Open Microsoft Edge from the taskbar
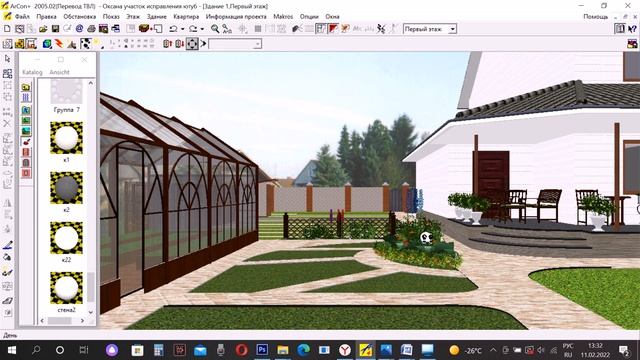The image size is (640, 360). click(x=303, y=350)
